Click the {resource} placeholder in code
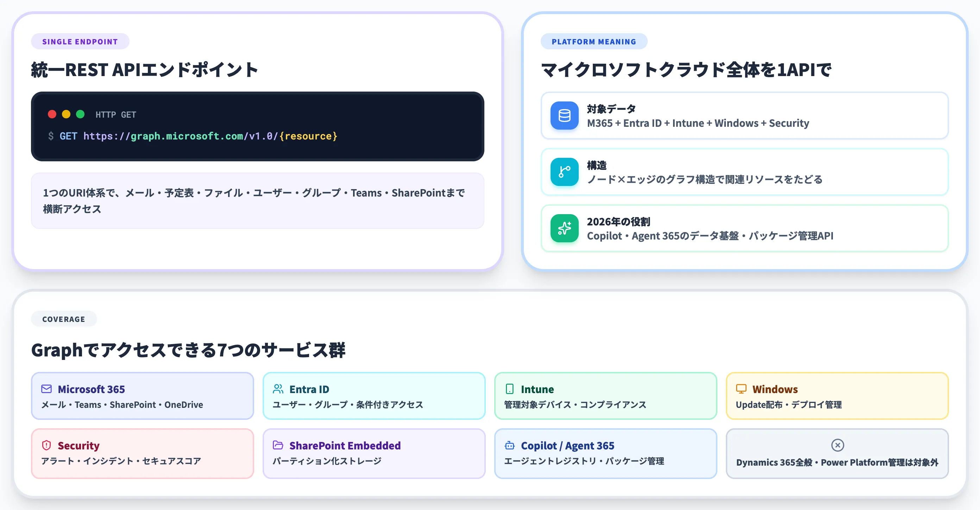This screenshot has width=980, height=510. pos(308,136)
